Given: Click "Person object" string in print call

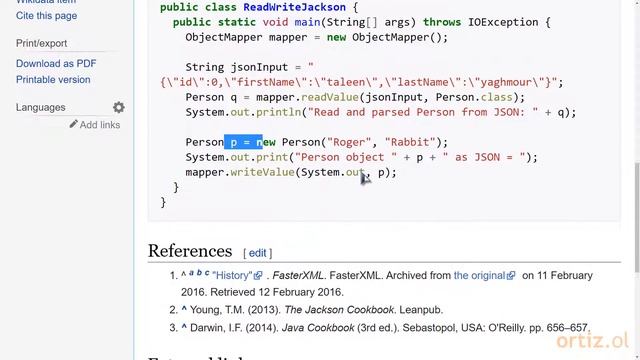Looking at the screenshot, I should pos(346,157).
